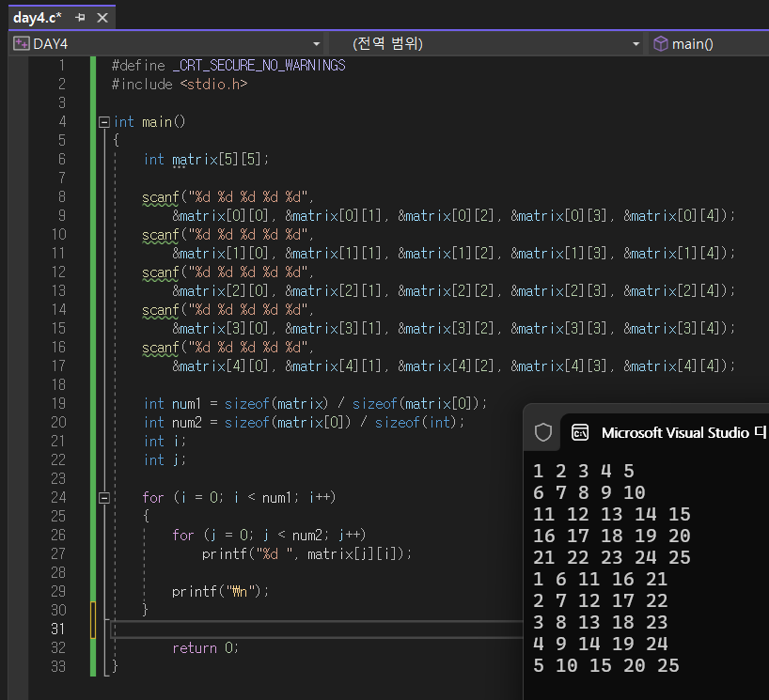This screenshot has height=700, width=769.
Task: Click the scanf call on line 12
Action: pos(161,272)
